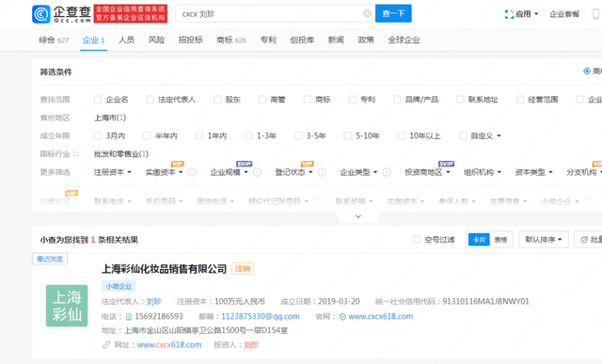Select the 企业 1 tab

coord(93,40)
